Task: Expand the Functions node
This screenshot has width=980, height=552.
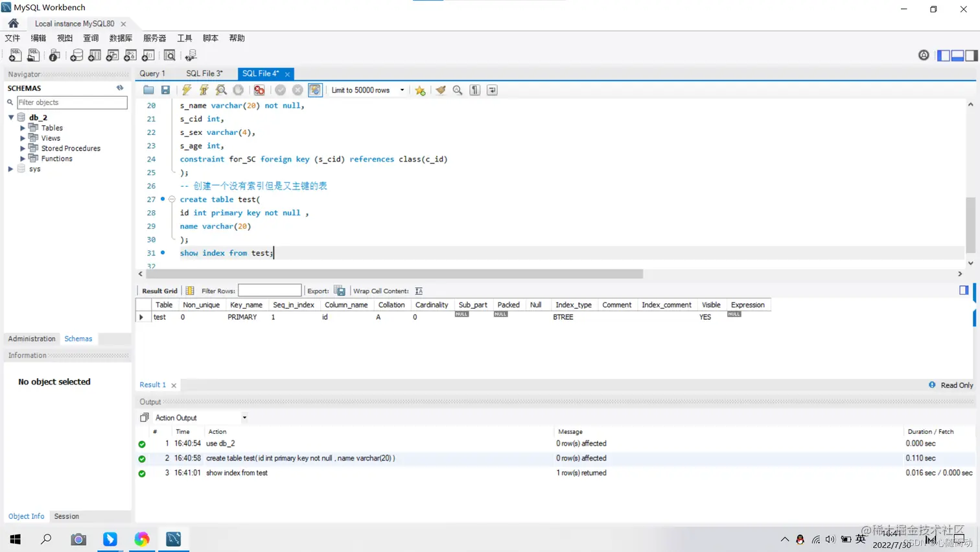Action: point(23,158)
